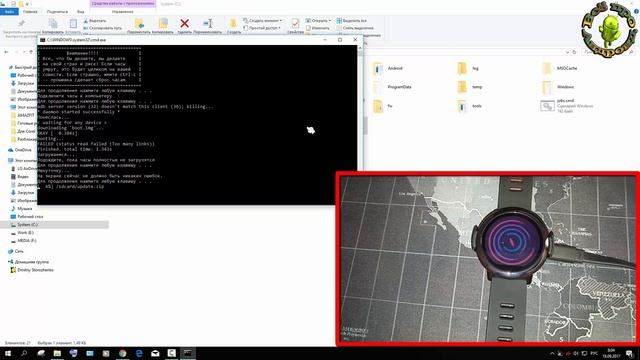Click the Explorer up-one-level arrow

tap(31, 52)
